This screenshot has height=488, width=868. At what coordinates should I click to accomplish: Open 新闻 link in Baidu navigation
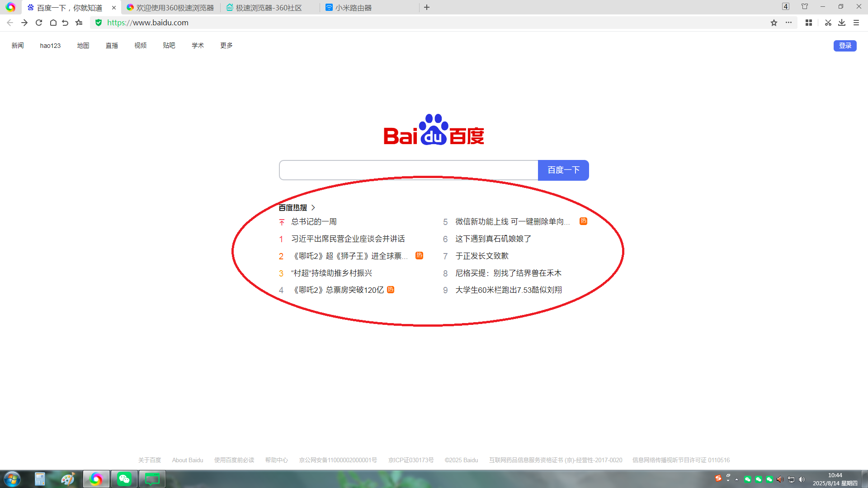coord(18,46)
